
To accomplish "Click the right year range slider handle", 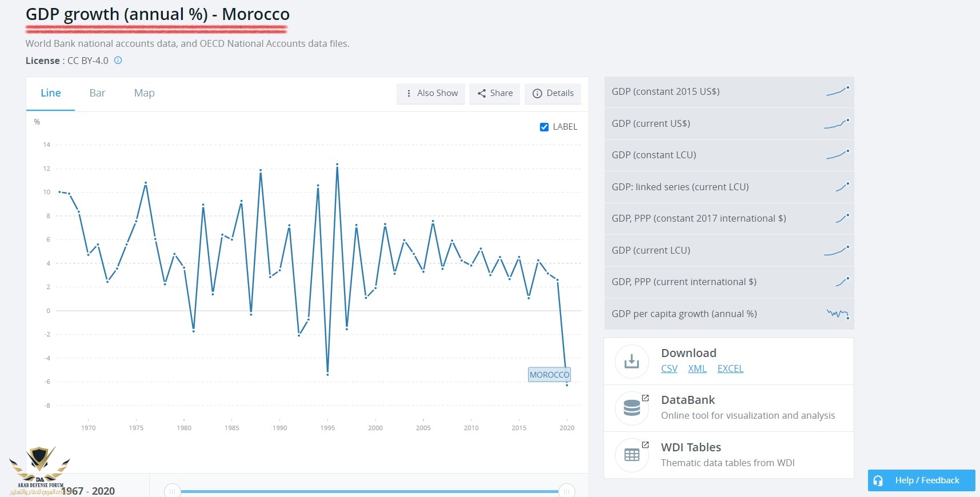I will pyautogui.click(x=566, y=491).
